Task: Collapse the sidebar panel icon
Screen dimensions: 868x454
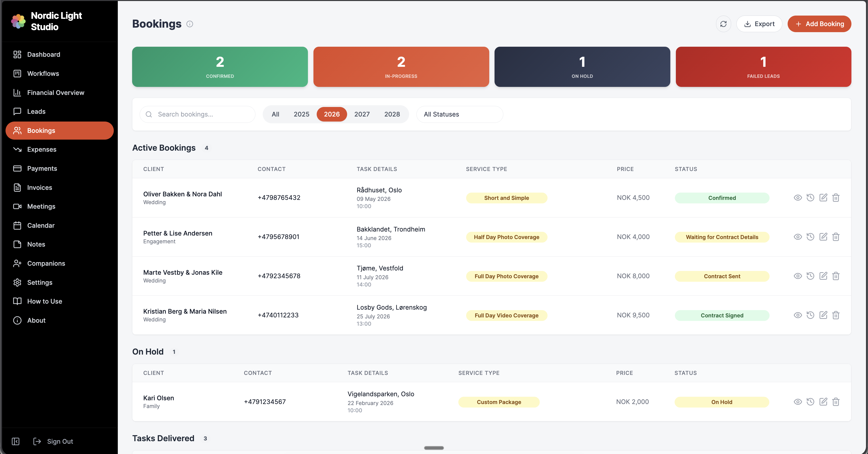Action: point(16,441)
